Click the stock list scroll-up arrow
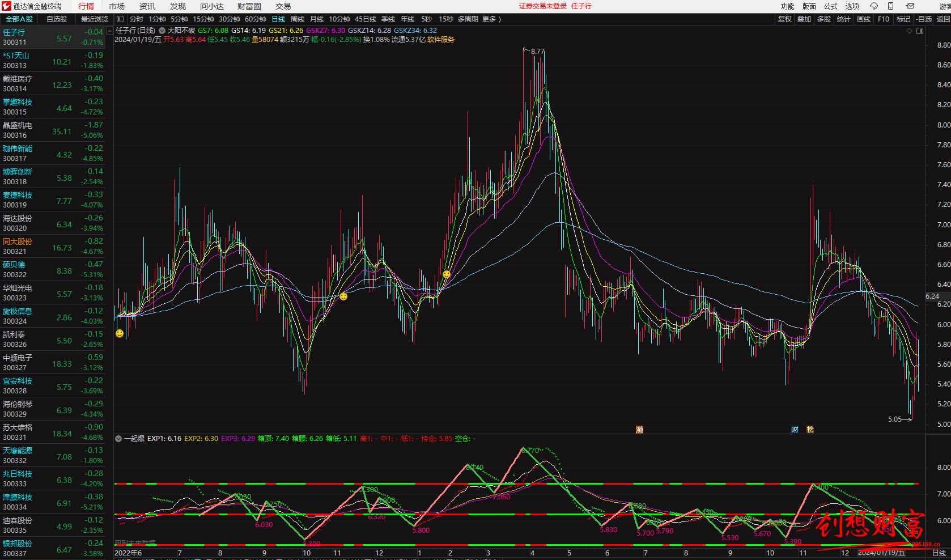Screen dimensions: 951x560 (x=109, y=31)
